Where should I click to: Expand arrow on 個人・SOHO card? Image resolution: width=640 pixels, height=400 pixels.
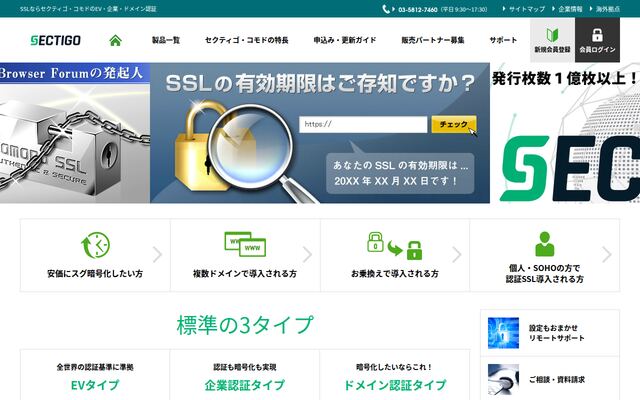point(607,254)
